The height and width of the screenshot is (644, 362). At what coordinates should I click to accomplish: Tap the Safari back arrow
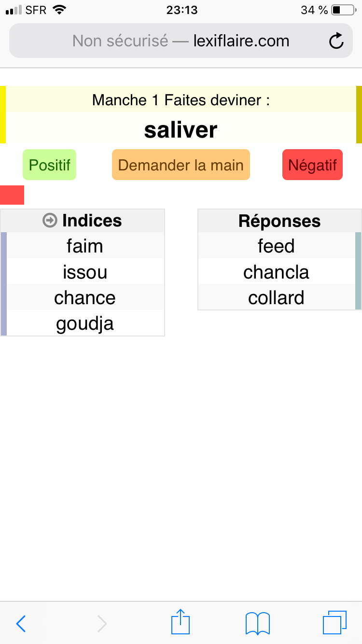21,623
